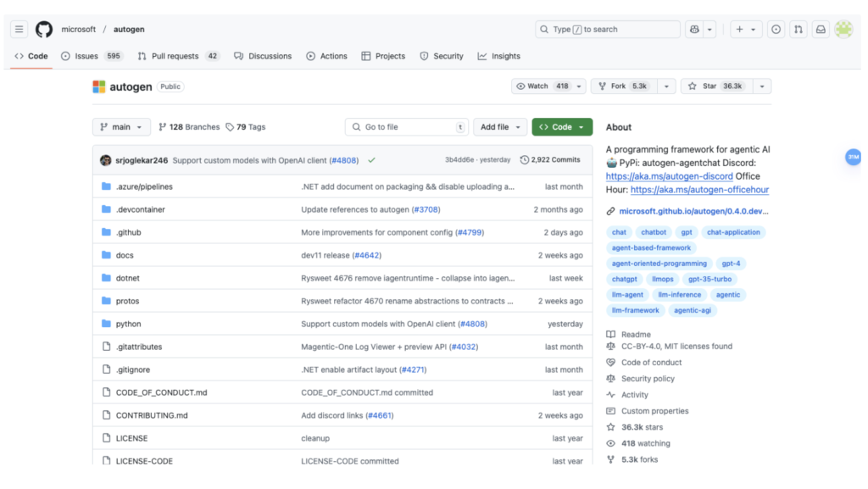Click the search bar in header
Screen dimensions: 868x489
(x=607, y=30)
